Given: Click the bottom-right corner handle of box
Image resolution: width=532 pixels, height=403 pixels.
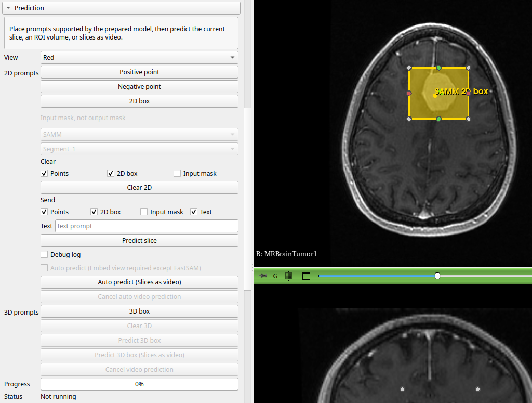Looking at the screenshot, I should (x=468, y=119).
